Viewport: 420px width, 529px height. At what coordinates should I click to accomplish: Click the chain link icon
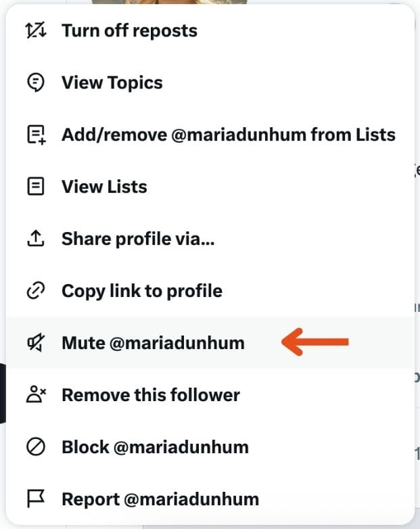pyautogui.click(x=35, y=290)
